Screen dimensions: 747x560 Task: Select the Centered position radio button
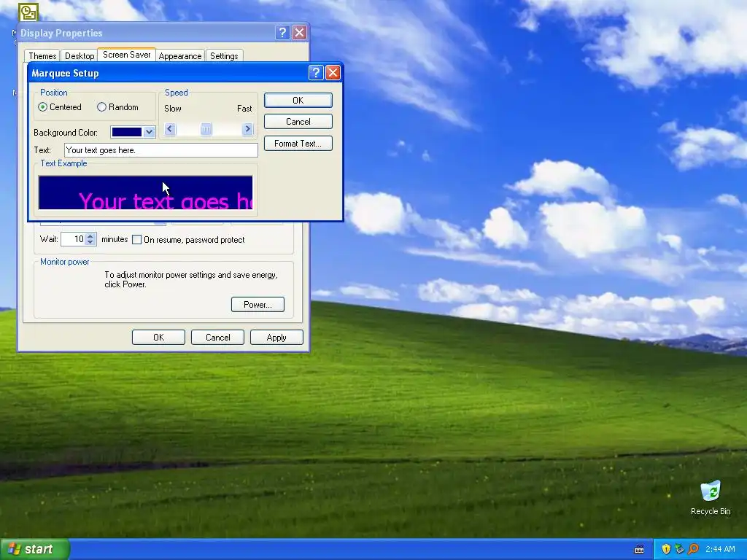click(43, 107)
